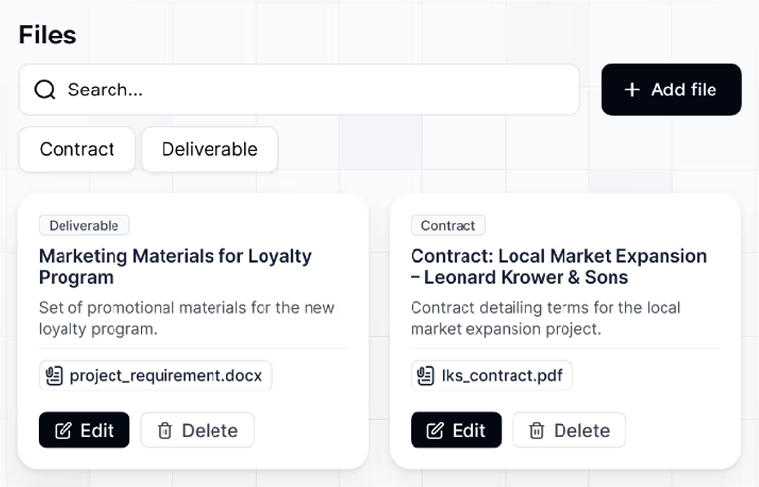The width and height of the screenshot is (759, 487).
Task: Open the lks_contract.pdf attachment
Action: click(x=492, y=376)
